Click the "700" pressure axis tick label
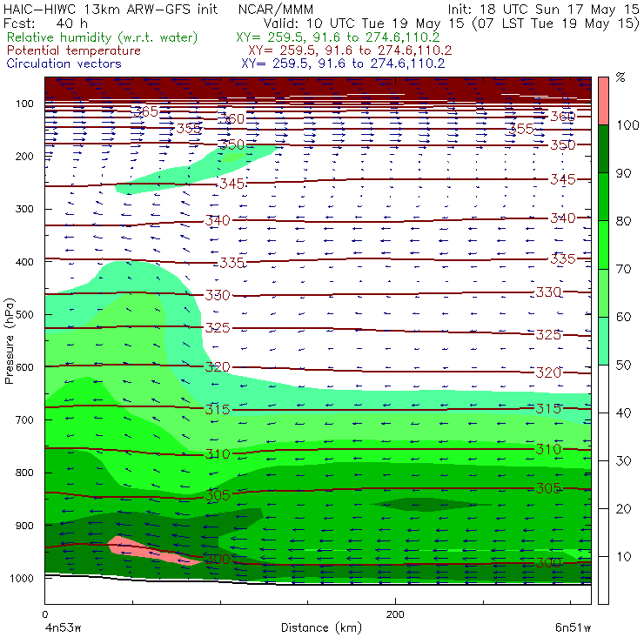 (24, 419)
